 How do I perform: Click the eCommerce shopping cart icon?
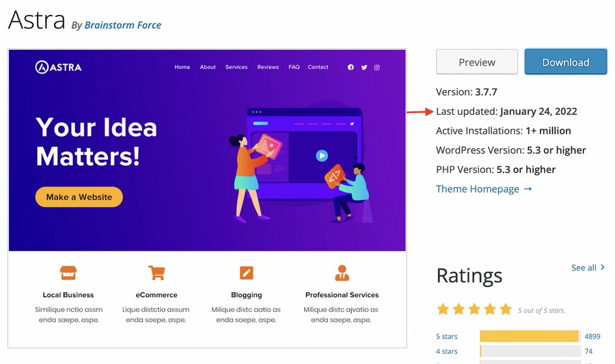[x=156, y=272]
